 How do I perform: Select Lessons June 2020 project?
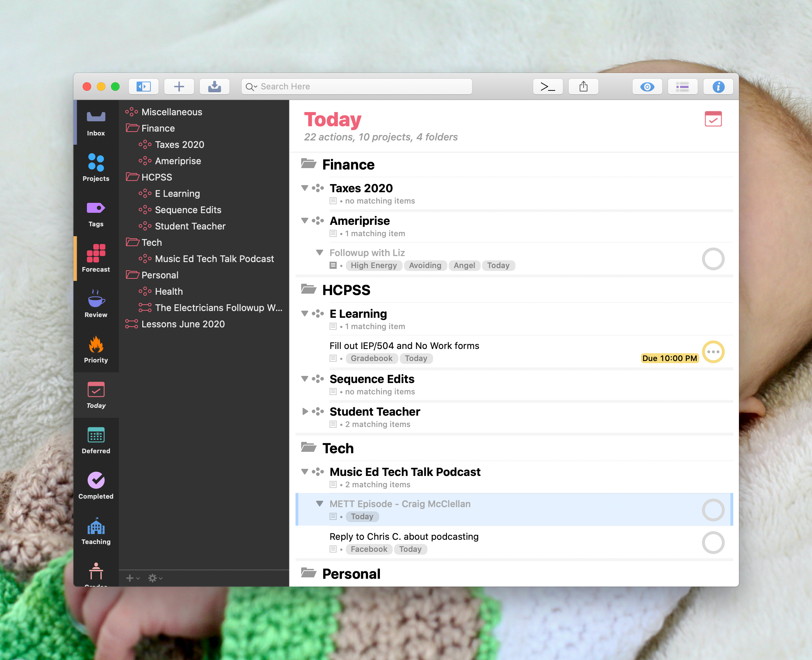pyautogui.click(x=204, y=324)
